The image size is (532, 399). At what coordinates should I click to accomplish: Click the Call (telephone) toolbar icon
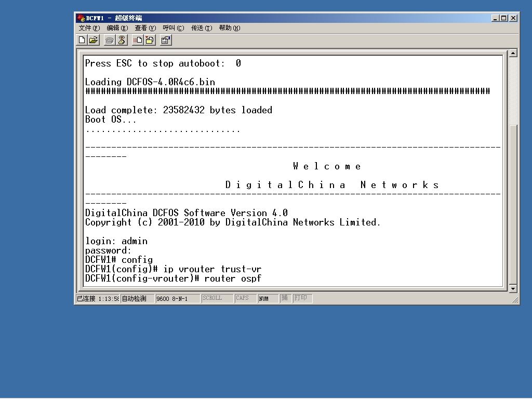tap(109, 40)
